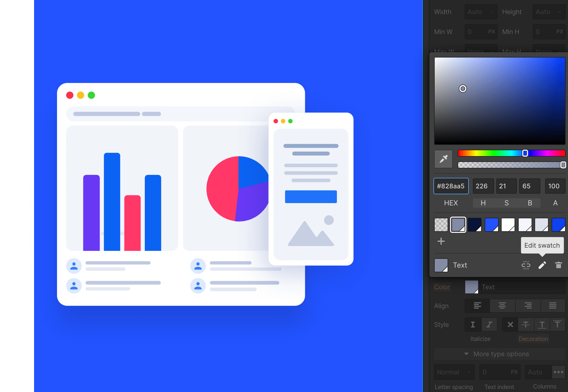Click the detach swatch icon
This screenshot has width=568, height=392.
[x=526, y=265]
